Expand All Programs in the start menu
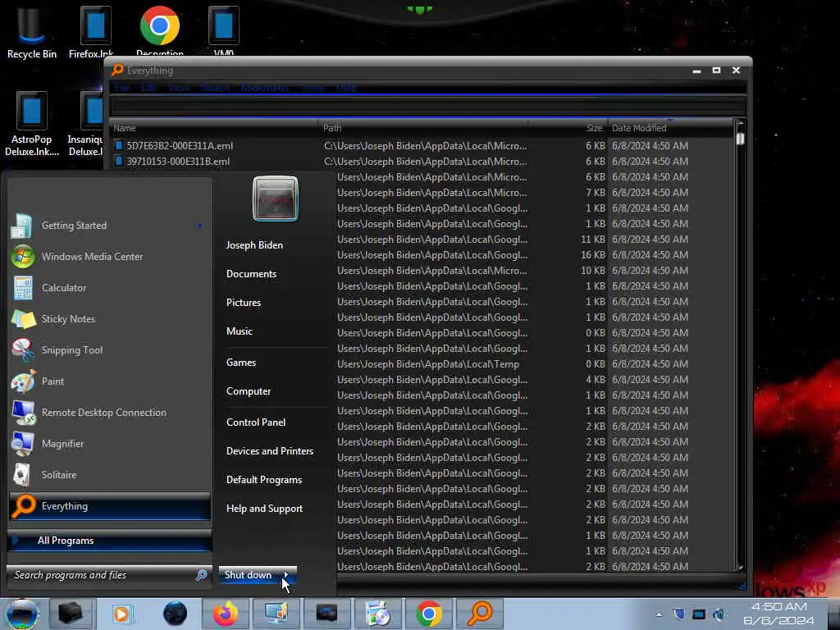 [x=110, y=541]
